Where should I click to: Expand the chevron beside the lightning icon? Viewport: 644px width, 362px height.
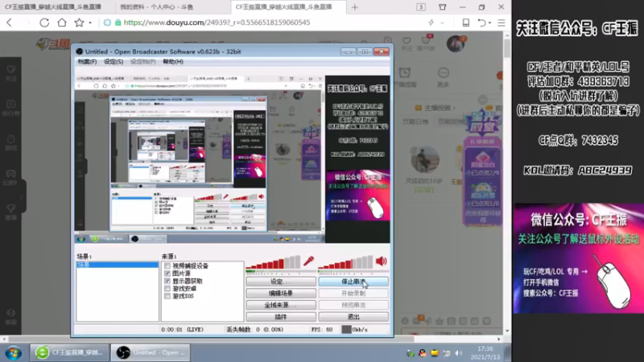point(442,23)
